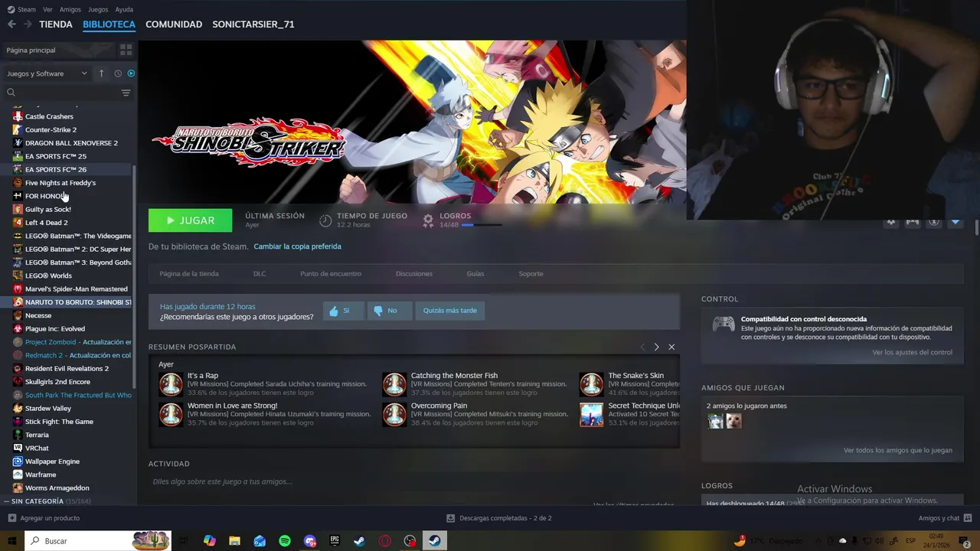Open the Ver menu
The width and height of the screenshot is (980, 551).
47,9
